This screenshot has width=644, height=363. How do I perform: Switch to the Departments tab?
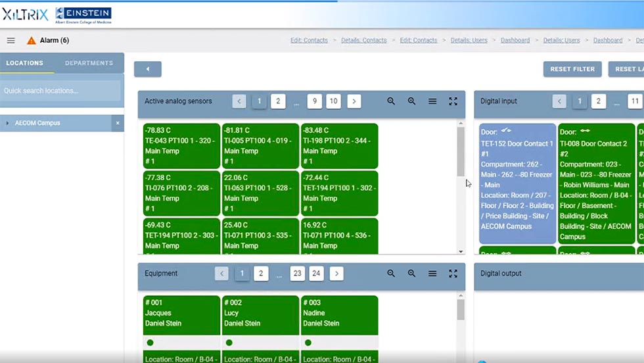89,63
